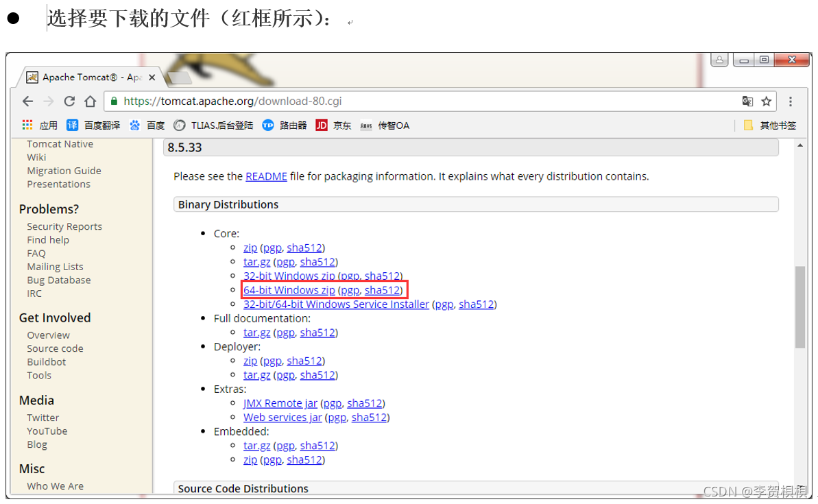
Task: Open the Tools sidebar link
Action: pyautogui.click(x=39, y=375)
